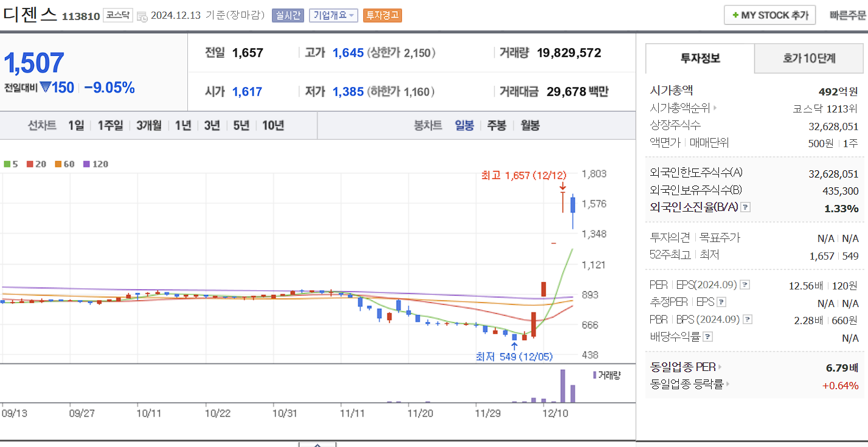Switch to the 호가 10단계 tab

click(808, 58)
